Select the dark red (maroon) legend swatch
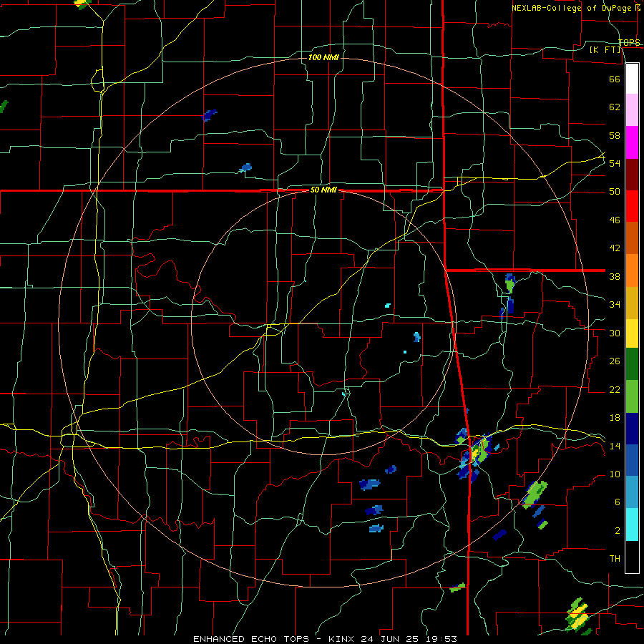This screenshot has width=644, height=644. (632, 175)
